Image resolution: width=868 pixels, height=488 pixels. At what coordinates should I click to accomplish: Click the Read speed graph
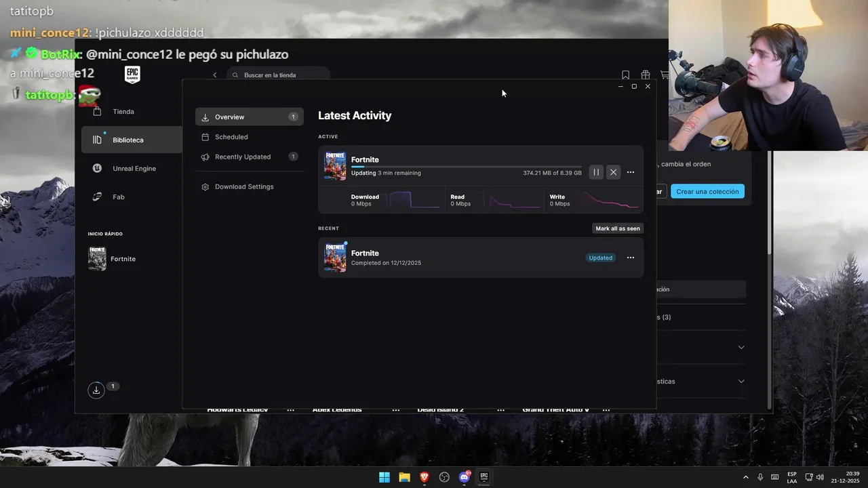tap(512, 201)
